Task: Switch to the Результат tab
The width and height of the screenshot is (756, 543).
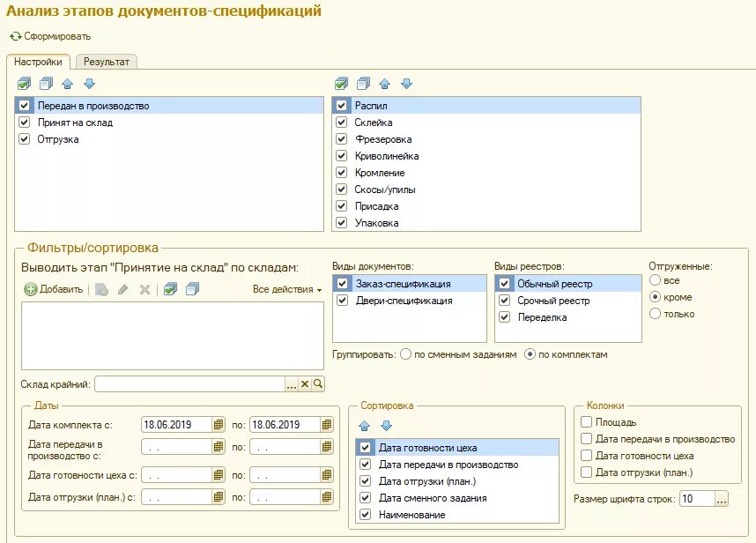Action: click(107, 62)
